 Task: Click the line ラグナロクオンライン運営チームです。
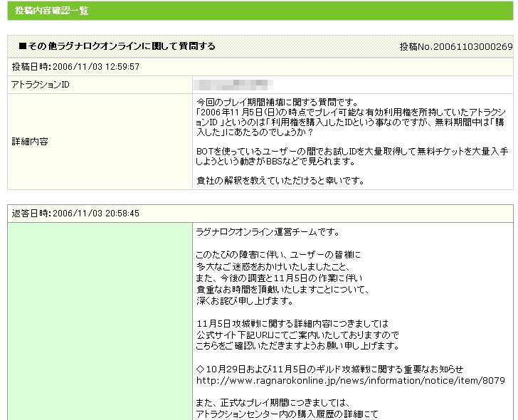pyautogui.click(x=268, y=232)
